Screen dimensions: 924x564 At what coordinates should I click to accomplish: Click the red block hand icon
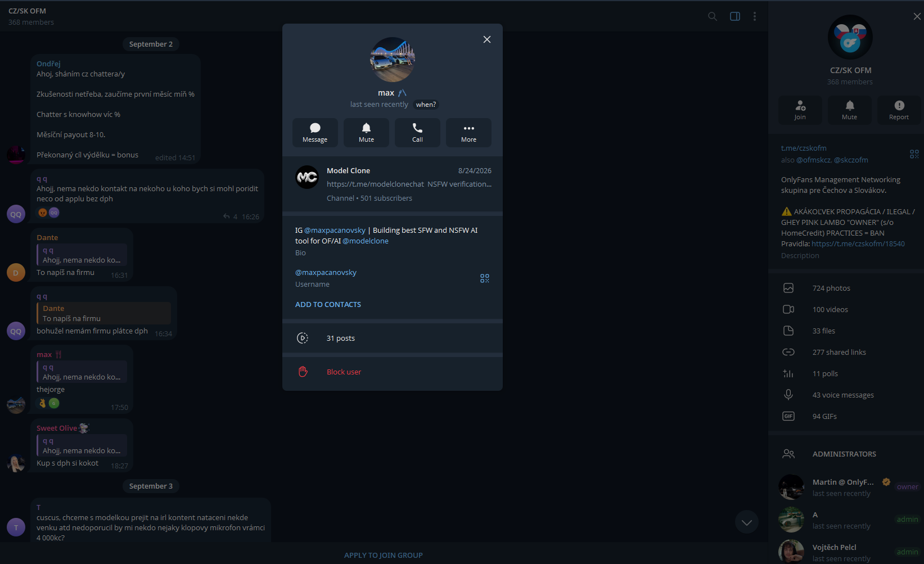pos(303,372)
